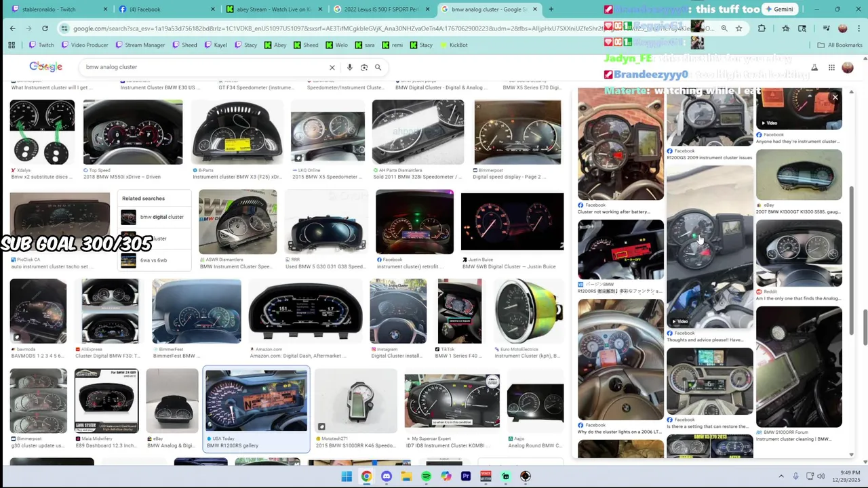
Task: Open the Video Producer bookmark
Action: click(85, 45)
